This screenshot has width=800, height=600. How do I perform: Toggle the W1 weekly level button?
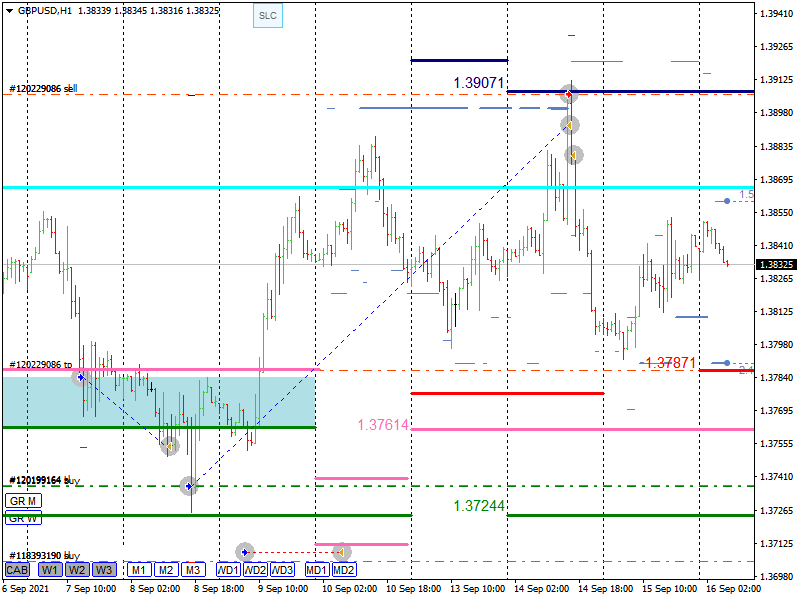[50, 570]
